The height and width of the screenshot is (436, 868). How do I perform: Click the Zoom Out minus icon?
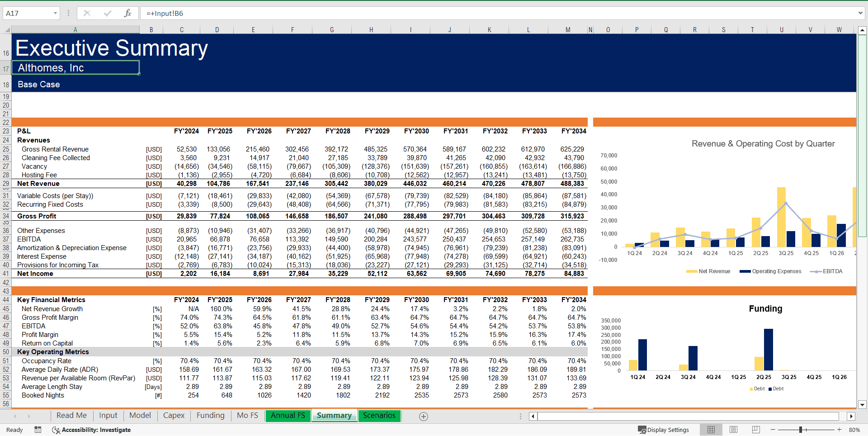773,430
